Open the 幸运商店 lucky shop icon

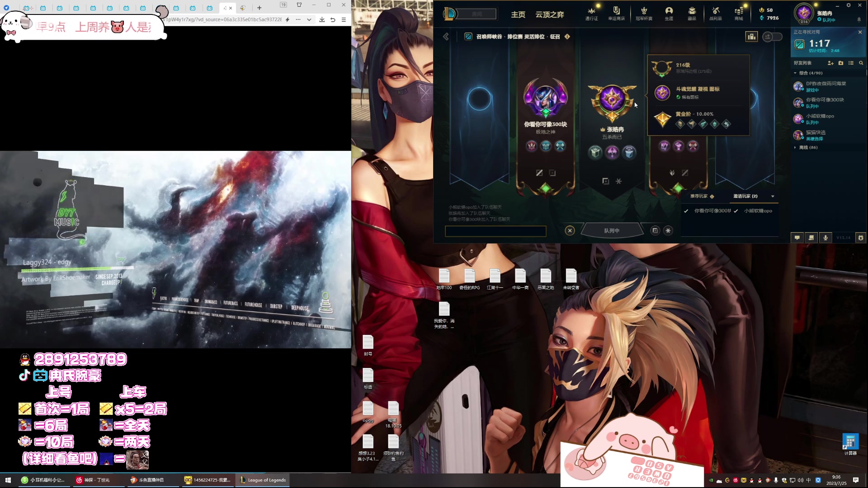point(616,13)
